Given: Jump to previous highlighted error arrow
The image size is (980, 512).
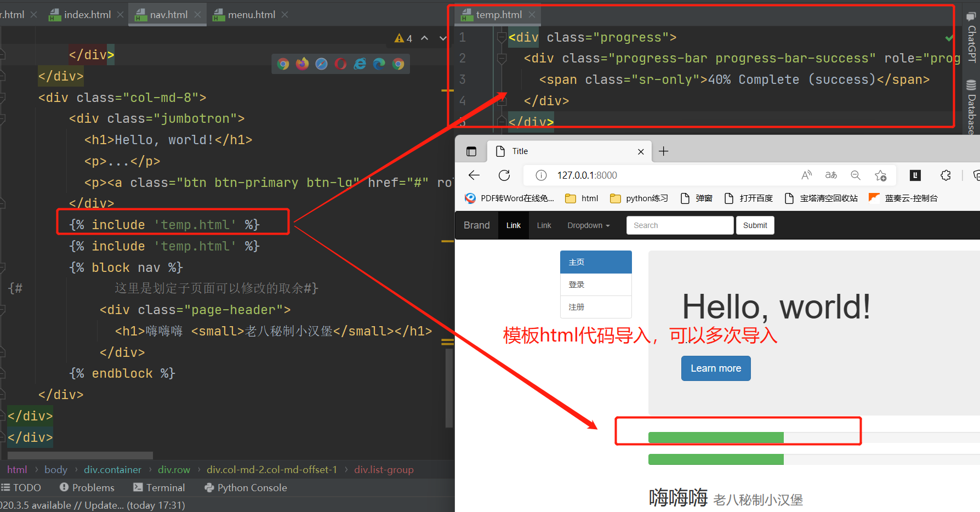Looking at the screenshot, I should click(x=424, y=38).
